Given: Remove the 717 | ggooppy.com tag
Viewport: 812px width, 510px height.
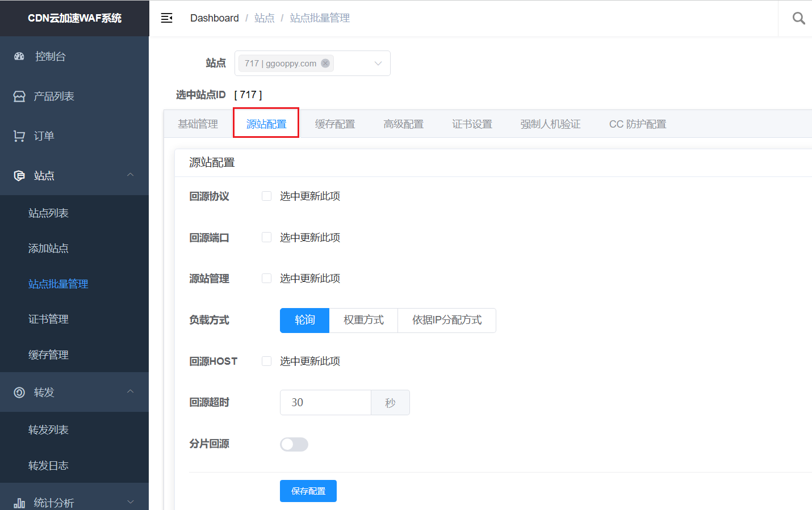Looking at the screenshot, I should click(325, 64).
